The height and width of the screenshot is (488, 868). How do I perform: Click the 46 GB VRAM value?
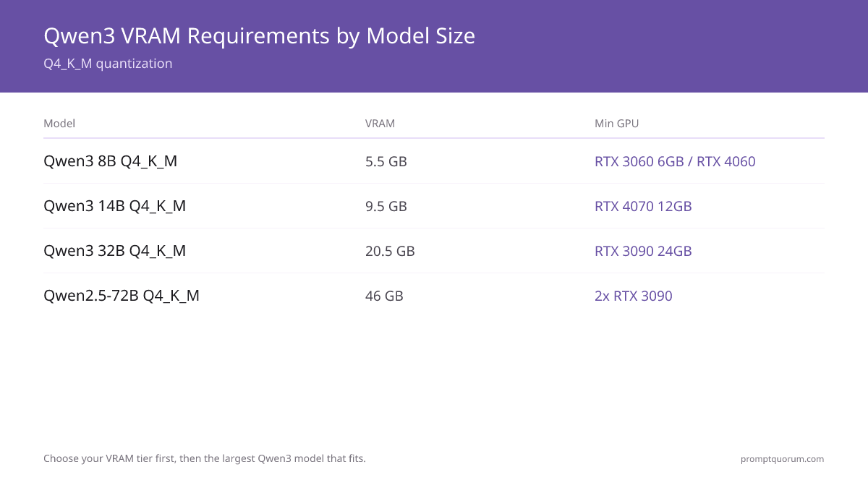pyautogui.click(x=384, y=296)
